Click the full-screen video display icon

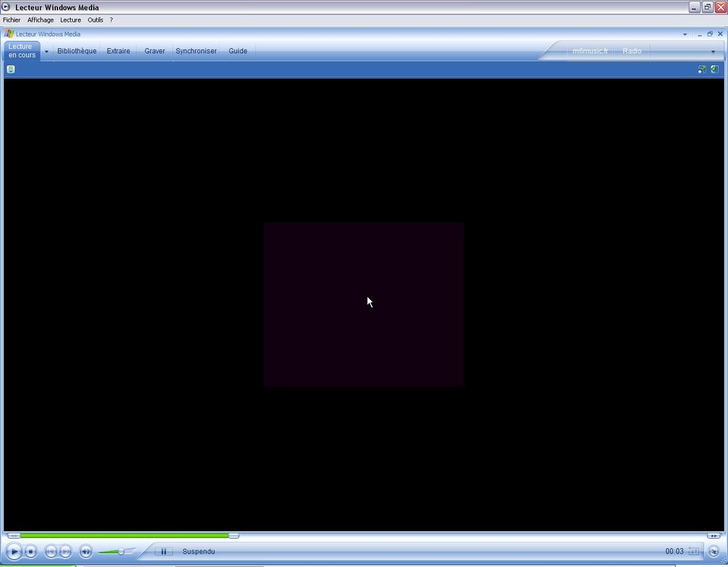pyautogui.click(x=701, y=69)
